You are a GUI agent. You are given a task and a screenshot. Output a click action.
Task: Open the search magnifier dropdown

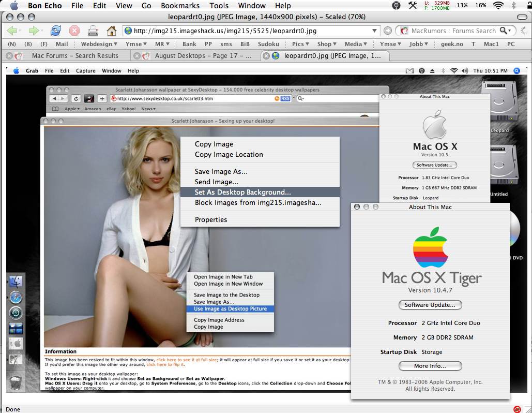click(x=505, y=31)
